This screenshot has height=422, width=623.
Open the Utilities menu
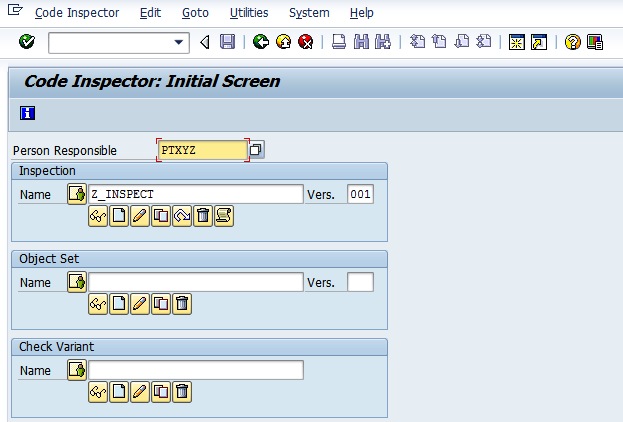click(249, 13)
